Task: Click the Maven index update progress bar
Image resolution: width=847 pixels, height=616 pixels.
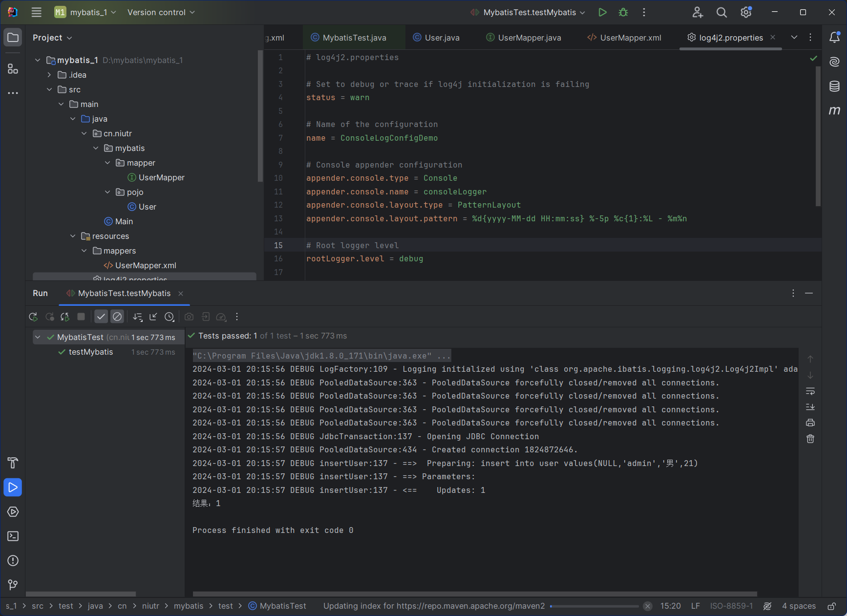Action: pos(594,606)
